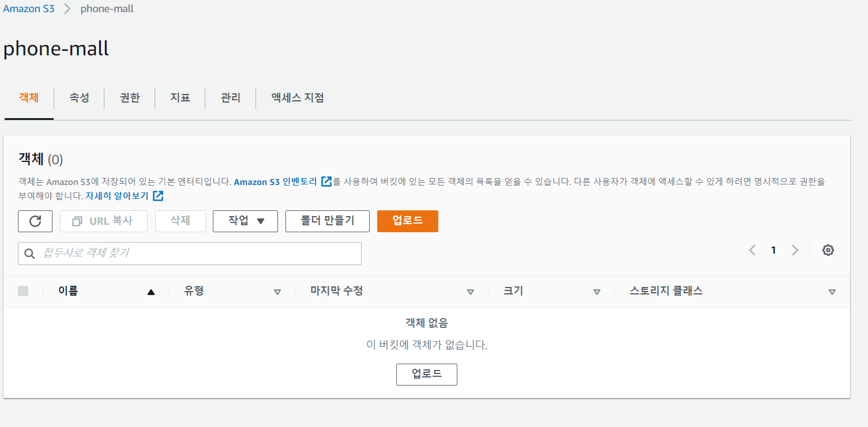This screenshot has height=427, width=868.
Task: Open the 자세히 알아보기 link
Action: (117, 196)
